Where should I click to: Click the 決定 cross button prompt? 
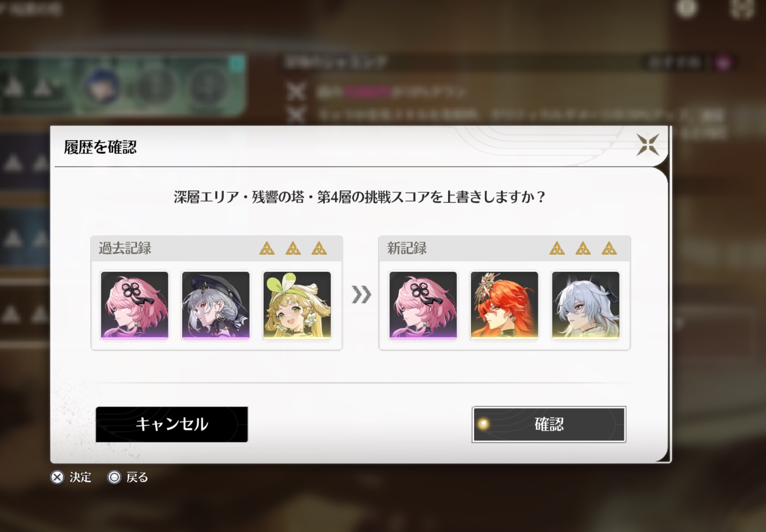coord(71,477)
